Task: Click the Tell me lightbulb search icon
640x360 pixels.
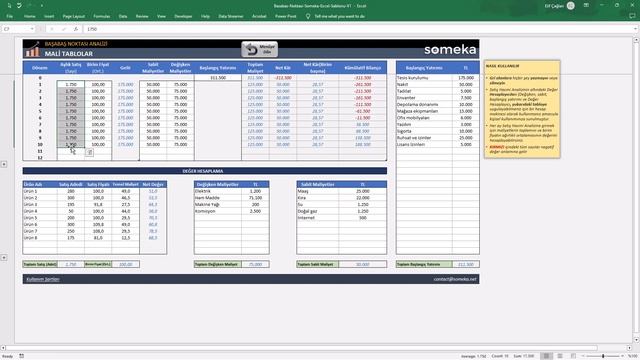Action: click(x=308, y=16)
